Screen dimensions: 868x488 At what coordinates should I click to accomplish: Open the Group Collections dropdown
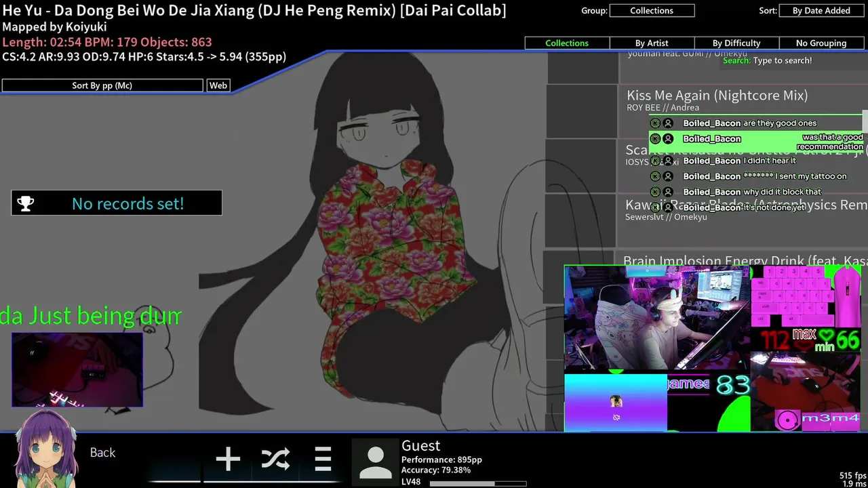tap(652, 11)
